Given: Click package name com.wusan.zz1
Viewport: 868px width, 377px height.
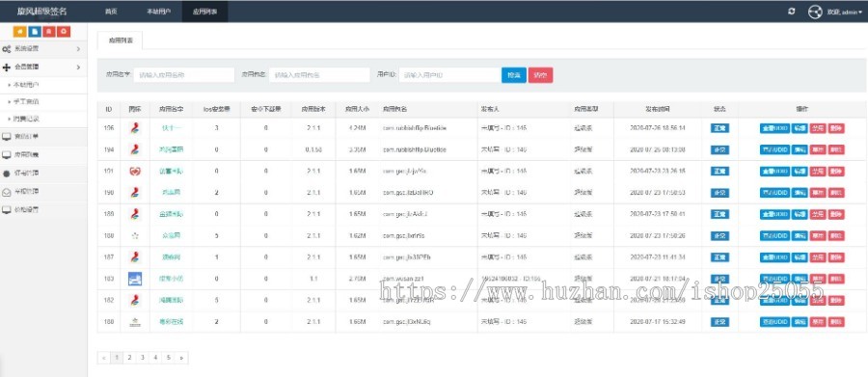Looking at the screenshot, I should [402, 279].
